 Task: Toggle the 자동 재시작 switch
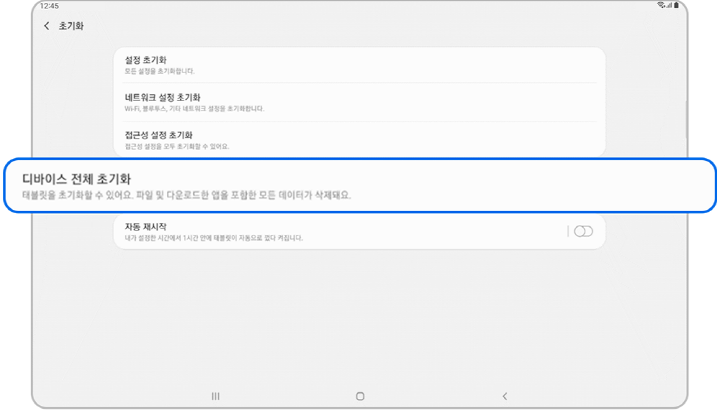583,231
